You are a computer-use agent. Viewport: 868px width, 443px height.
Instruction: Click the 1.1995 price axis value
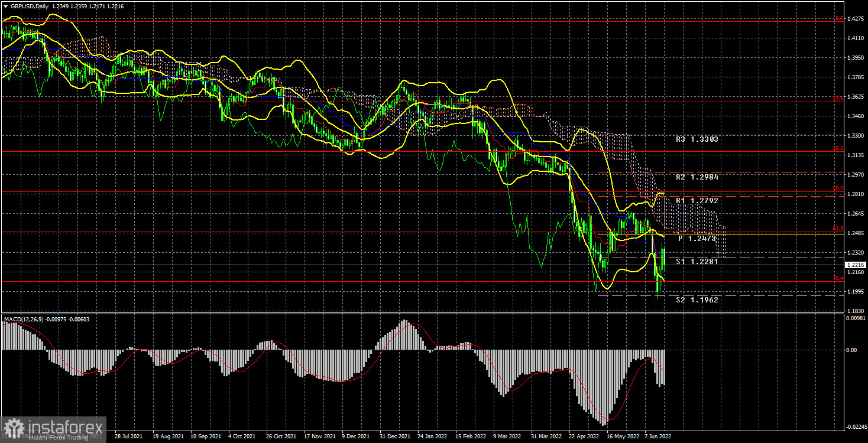click(856, 292)
